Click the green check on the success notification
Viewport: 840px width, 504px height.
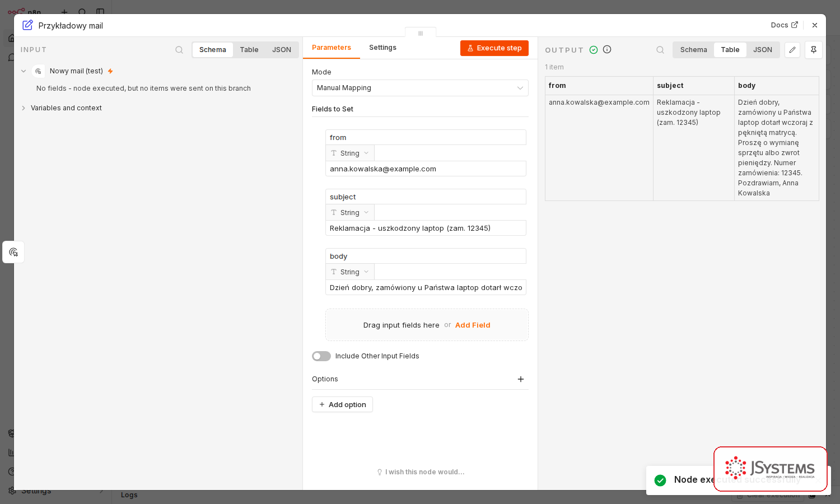[660, 480]
